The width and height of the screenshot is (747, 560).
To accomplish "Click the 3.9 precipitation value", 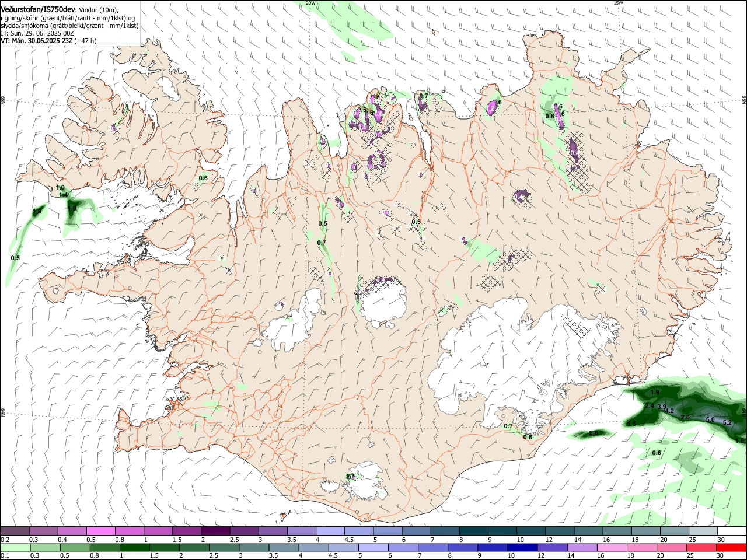I will [662, 407].
